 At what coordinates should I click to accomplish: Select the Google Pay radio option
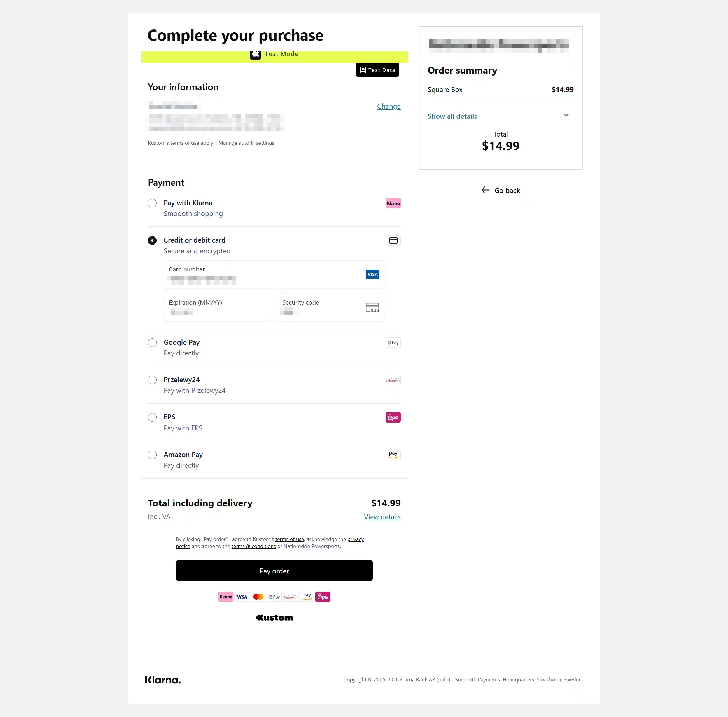point(152,343)
